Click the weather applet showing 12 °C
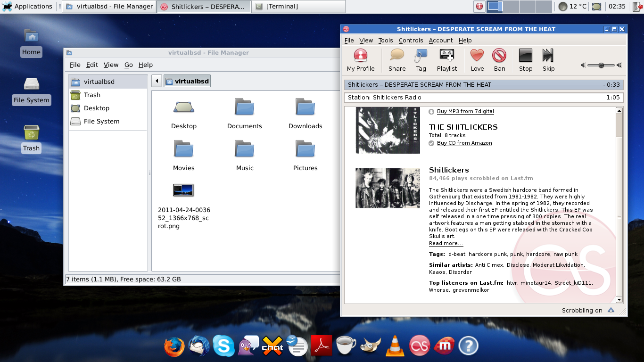This screenshot has width=644, height=362. (x=572, y=7)
